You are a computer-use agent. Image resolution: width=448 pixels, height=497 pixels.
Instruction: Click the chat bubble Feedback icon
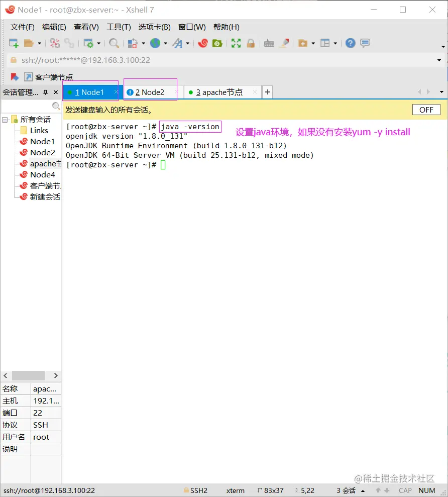pos(365,43)
